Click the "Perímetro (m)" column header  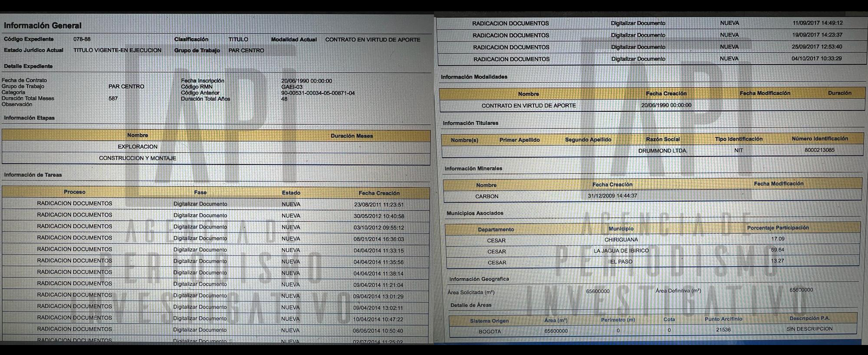(x=618, y=320)
